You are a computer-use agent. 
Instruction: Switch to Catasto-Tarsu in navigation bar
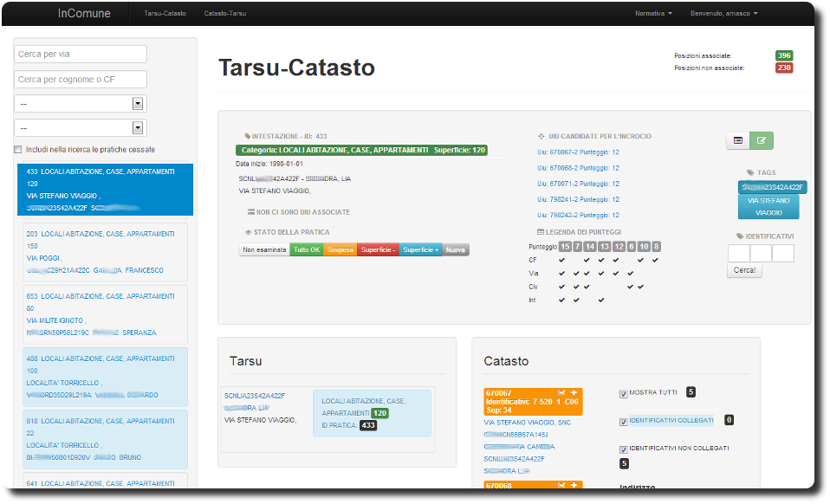[224, 14]
